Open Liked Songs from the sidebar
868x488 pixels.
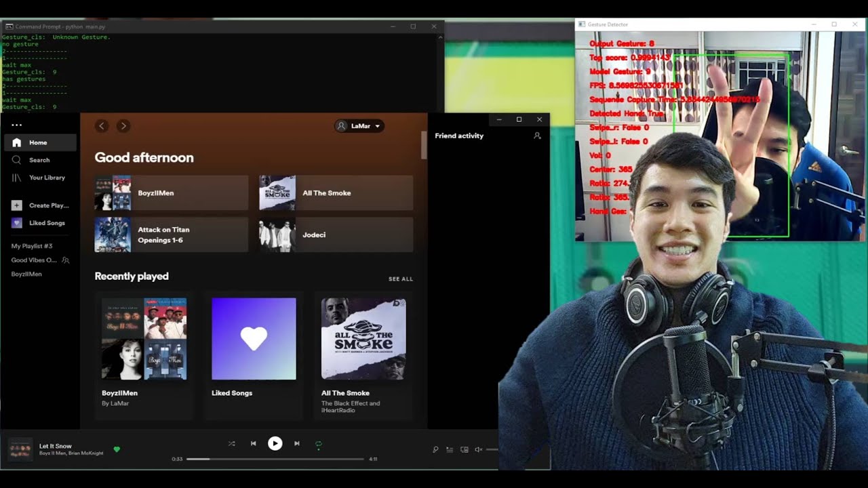pos(40,223)
